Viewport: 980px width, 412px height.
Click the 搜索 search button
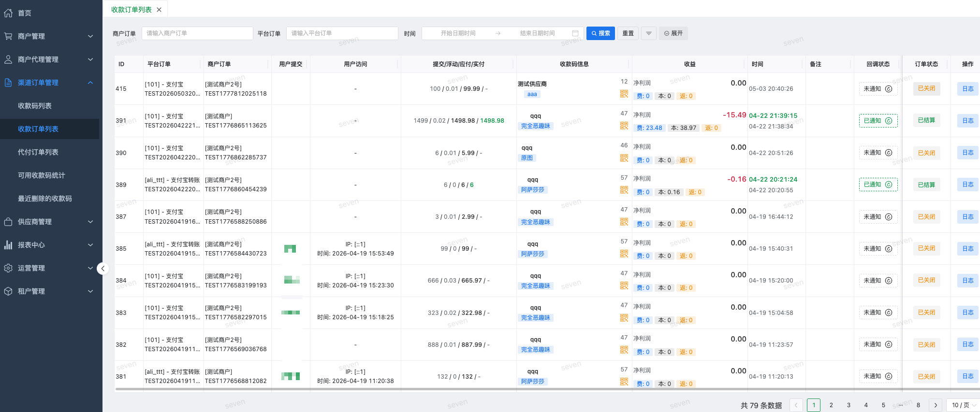(600, 33)
